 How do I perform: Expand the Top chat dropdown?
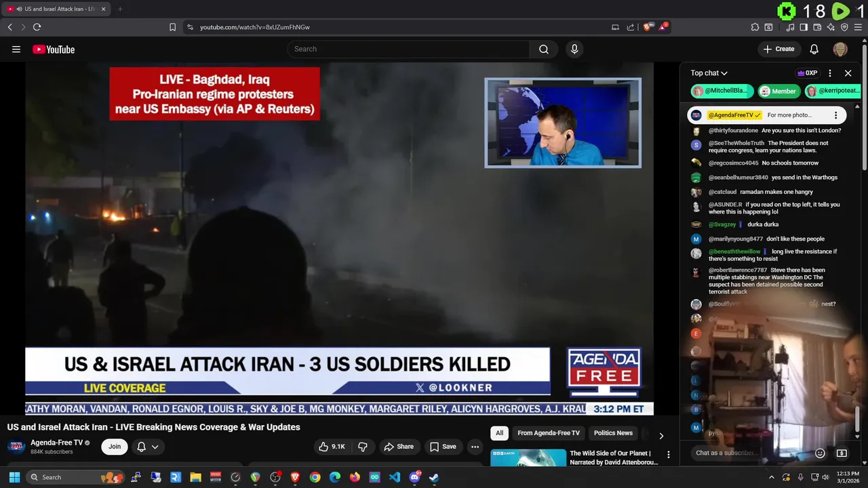point(709,73)
